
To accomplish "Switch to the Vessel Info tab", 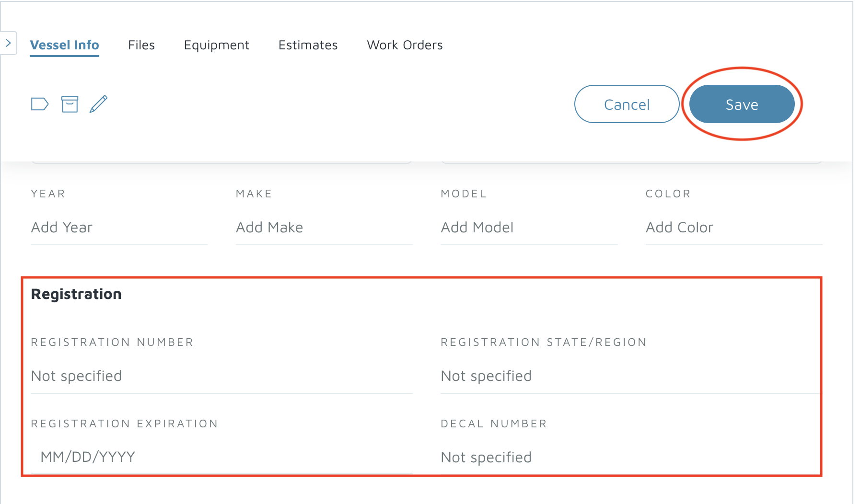I will tap(64, 45).
